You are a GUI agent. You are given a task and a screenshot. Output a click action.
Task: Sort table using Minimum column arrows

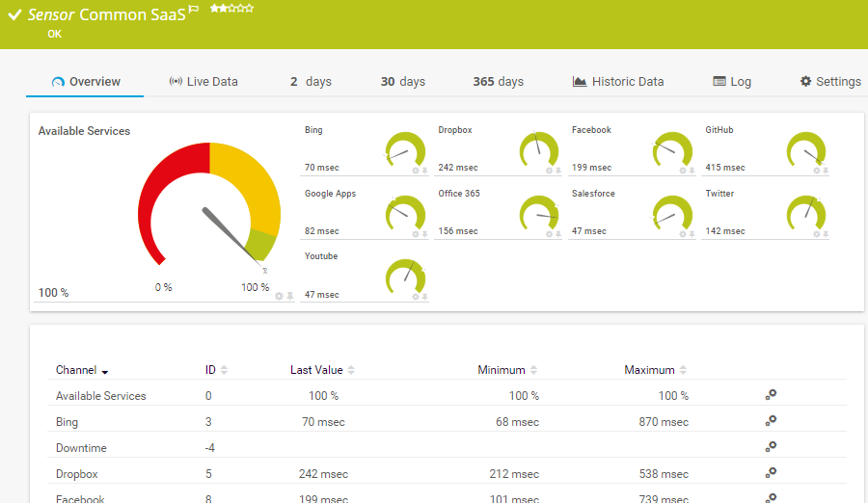[x=533, y=370]
